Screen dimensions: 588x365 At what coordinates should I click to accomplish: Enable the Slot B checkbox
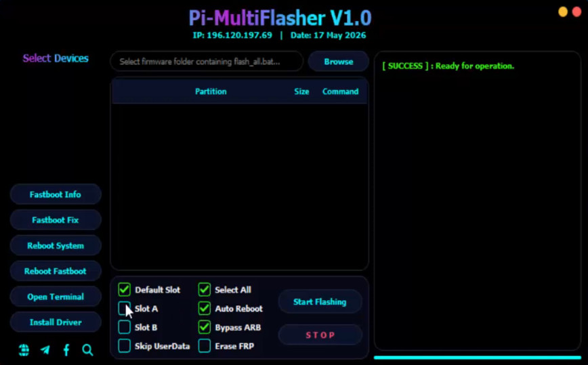(124, 327)
